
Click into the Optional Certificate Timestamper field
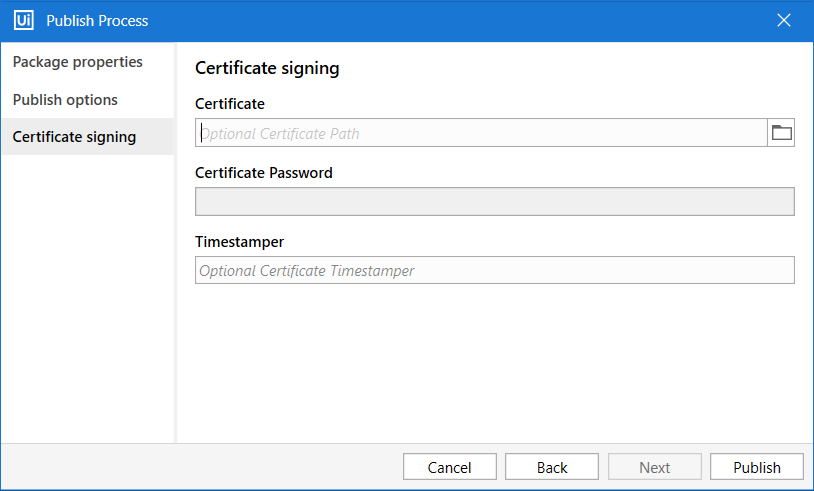[x=494, y=271]
